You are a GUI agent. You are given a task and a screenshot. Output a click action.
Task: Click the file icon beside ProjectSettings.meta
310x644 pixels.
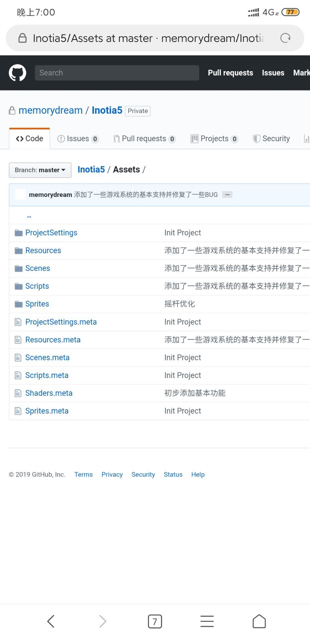click(18, 322)
